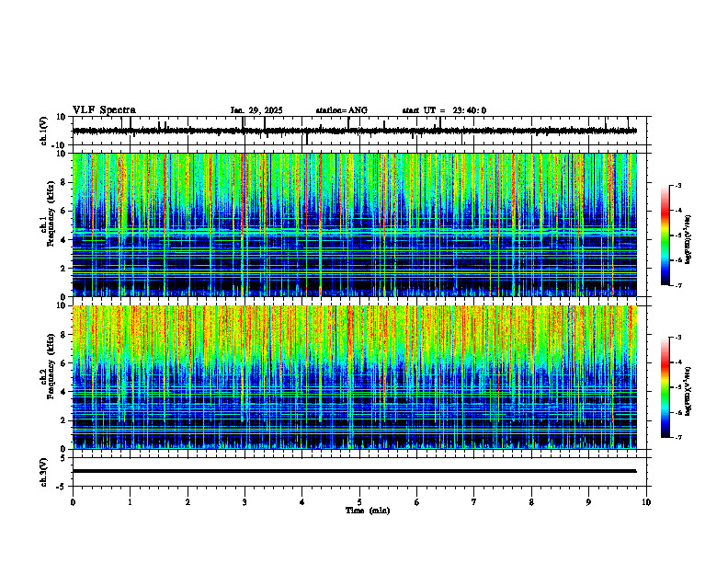Click time axis tick label "4"
This screenshot has width=728, height=563.
click(302, 502)
